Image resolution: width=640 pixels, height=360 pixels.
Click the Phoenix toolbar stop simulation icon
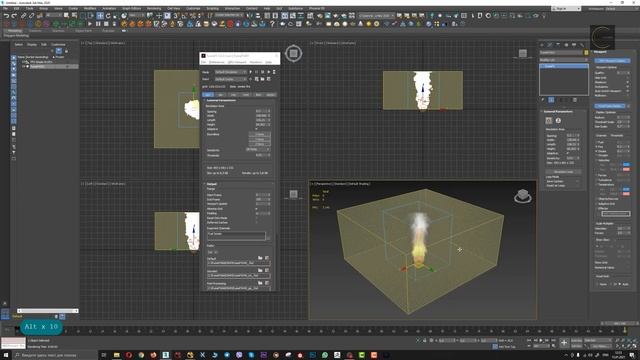tap(106, 24)
